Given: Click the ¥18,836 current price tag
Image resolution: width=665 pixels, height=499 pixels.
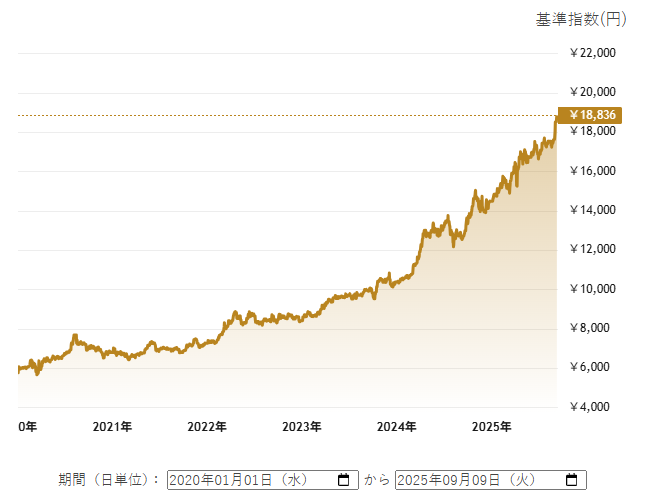Looking at the screenshot, I should click(592, 114).
